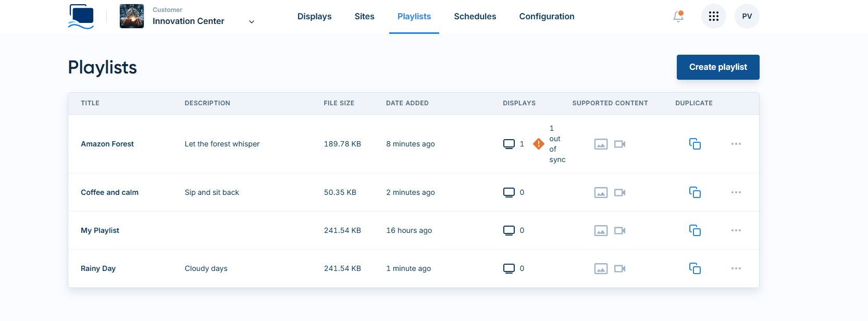Open more options menu for Rainy Day
The height and width of the screenshot is (321, 868).
point(736,268)
